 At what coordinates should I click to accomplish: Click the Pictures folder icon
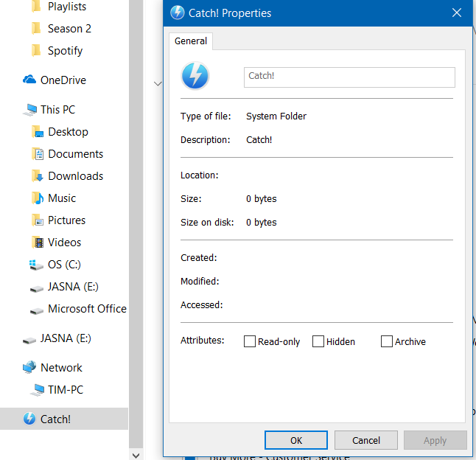pyautogui.click(x=38, y=220)
